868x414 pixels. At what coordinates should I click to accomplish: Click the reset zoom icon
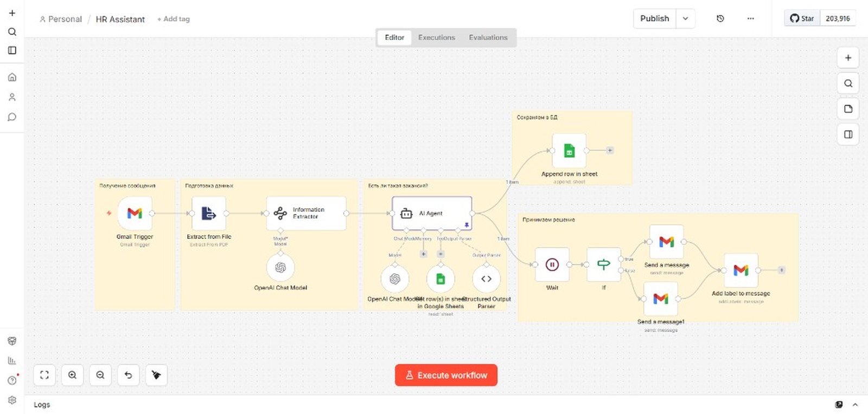pos(128,375)
